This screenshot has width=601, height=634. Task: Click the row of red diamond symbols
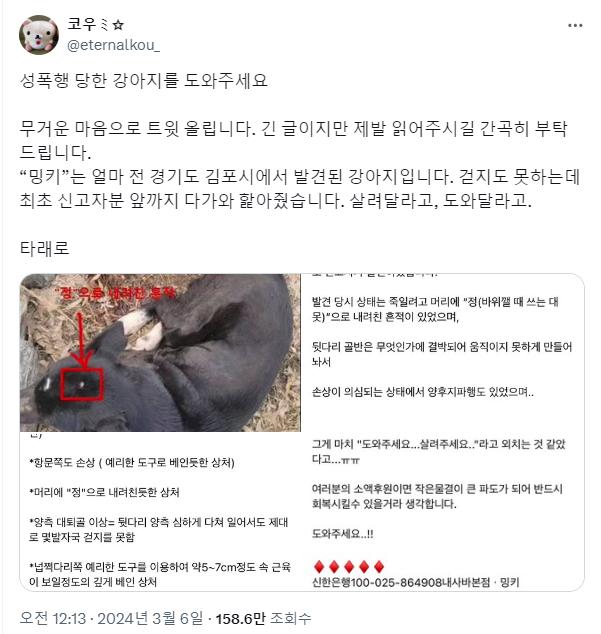click(349, 567)
